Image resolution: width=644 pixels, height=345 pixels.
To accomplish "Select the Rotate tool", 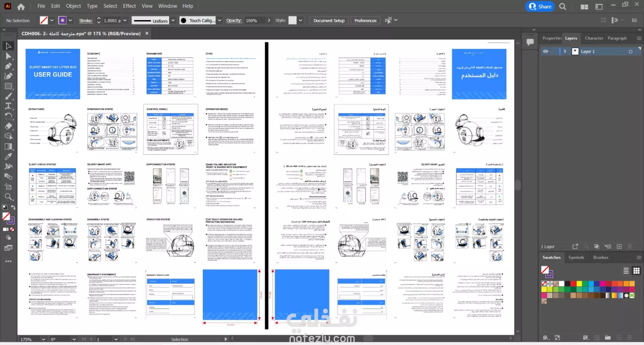I will pyautogui.click(x=8, y=116).
